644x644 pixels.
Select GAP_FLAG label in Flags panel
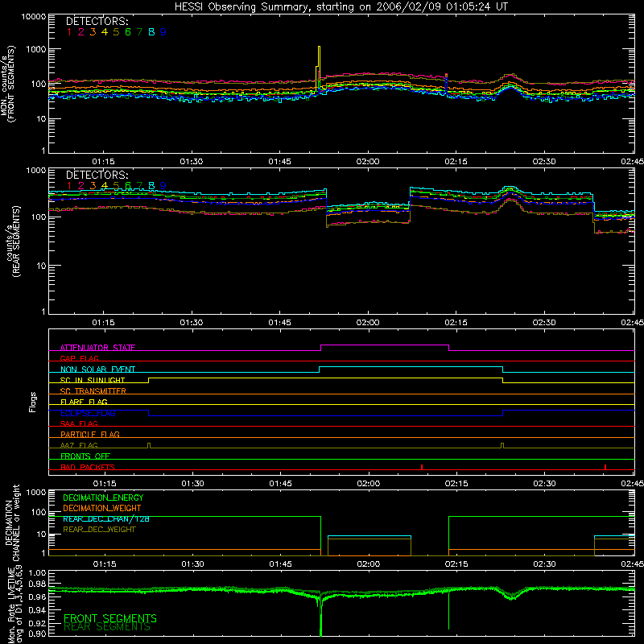79,358
